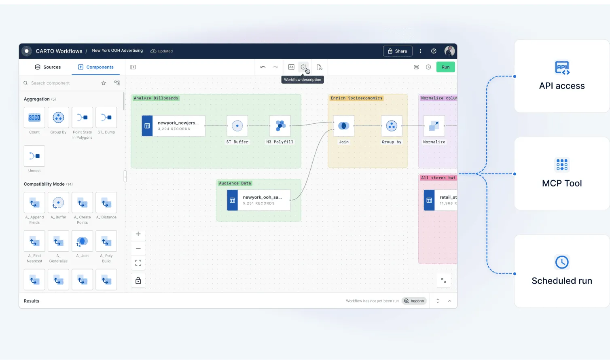Screen dimensions: 610x364
Task: Click the Search component input field
Action: (x=63, y=83)
